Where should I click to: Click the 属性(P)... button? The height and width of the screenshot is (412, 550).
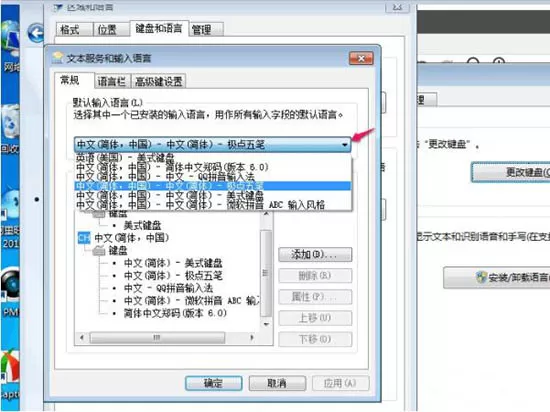point(315,297)
